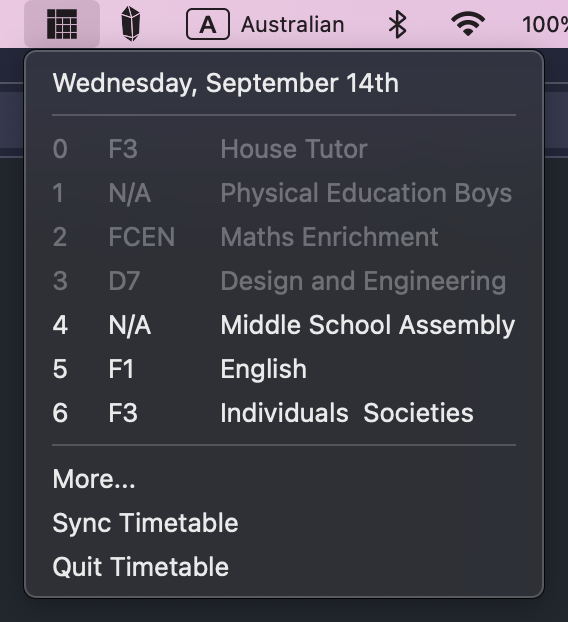
Task: Click room F3 for period 6
Action: [x=123, y=413]
